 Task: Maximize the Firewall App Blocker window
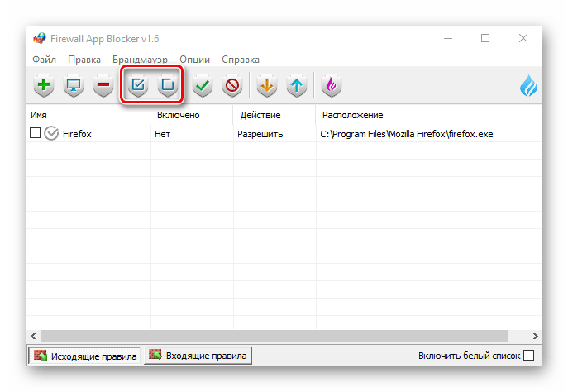click(485, 38)
